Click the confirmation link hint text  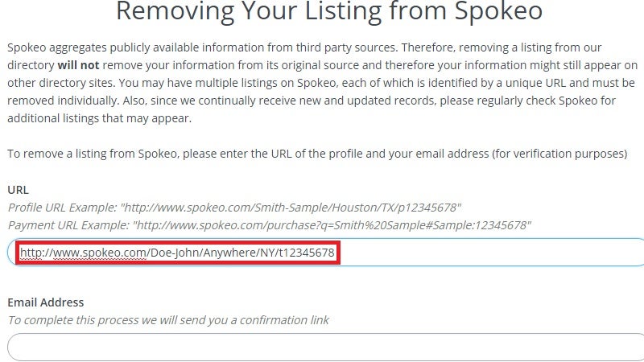[x=168, y=320]
